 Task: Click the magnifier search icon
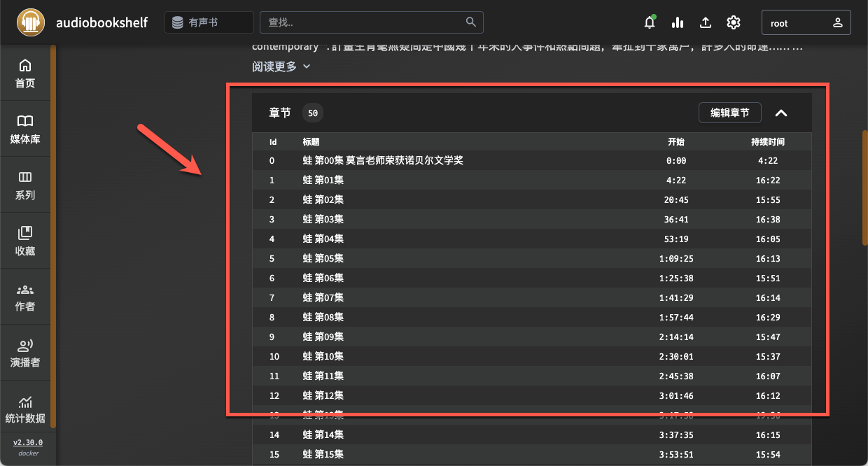(472, 22)
